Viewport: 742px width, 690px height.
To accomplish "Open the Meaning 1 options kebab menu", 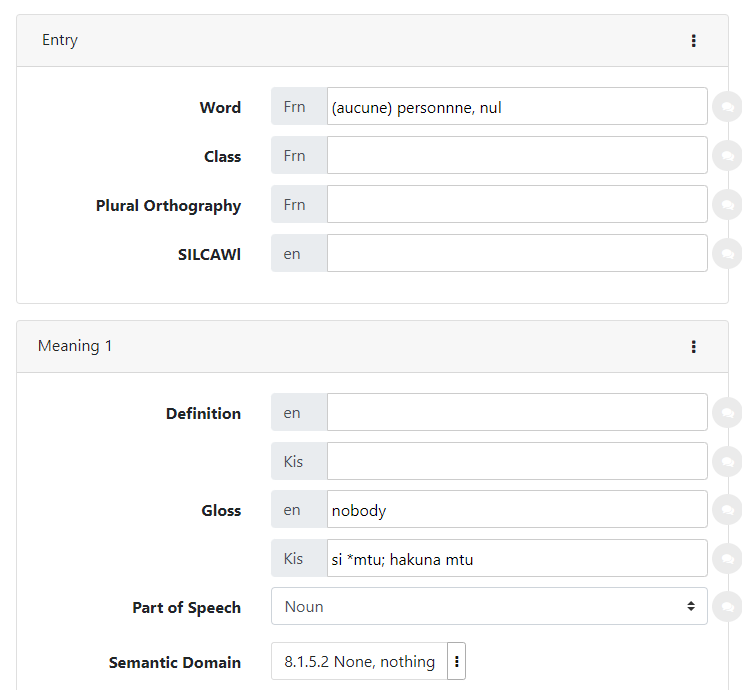I will click(693, 347).
